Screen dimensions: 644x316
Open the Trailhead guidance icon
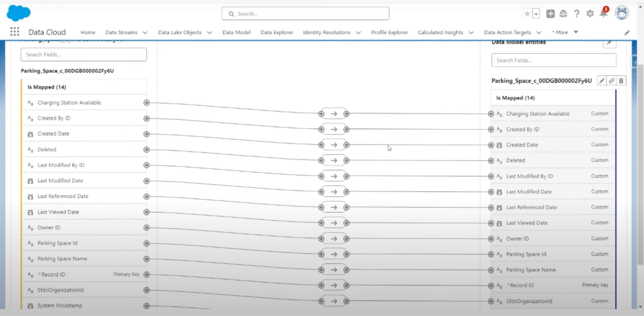[563, 14]
